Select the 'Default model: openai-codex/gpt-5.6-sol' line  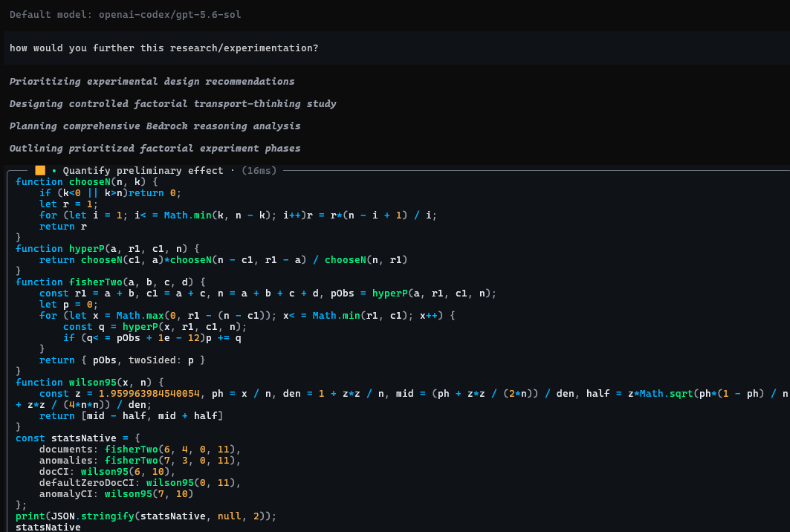tap(126, 15)
